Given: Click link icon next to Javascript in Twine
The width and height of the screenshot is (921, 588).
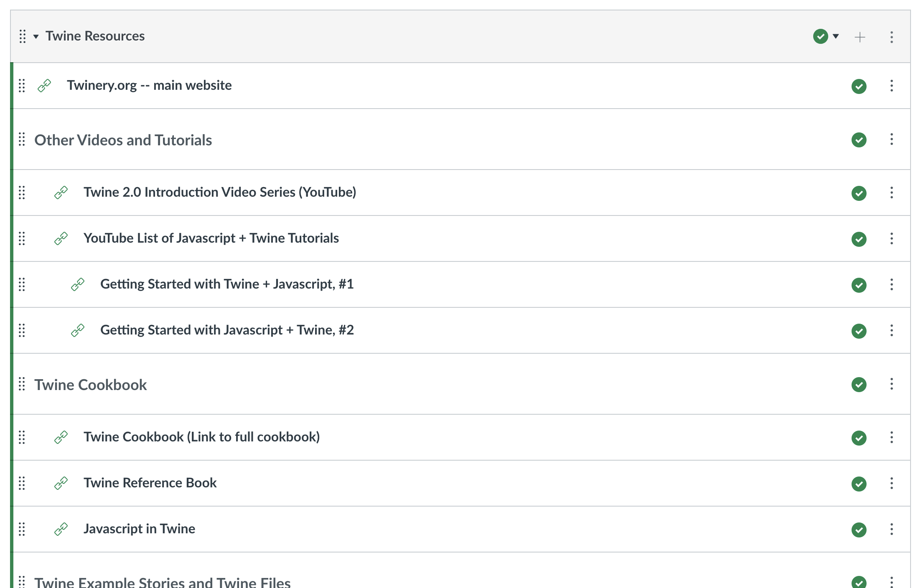Looking at the screenshot, I should click(x=61, y=529).
